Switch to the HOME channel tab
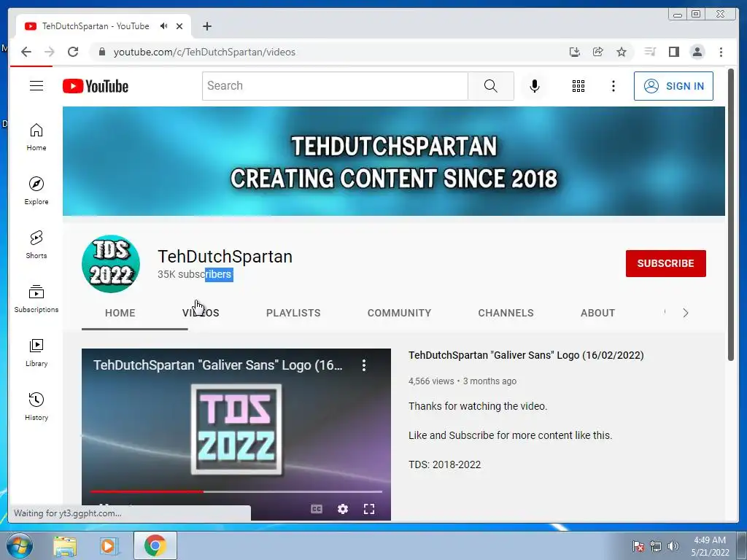The image size is (747, 560). tap(120, 313)
